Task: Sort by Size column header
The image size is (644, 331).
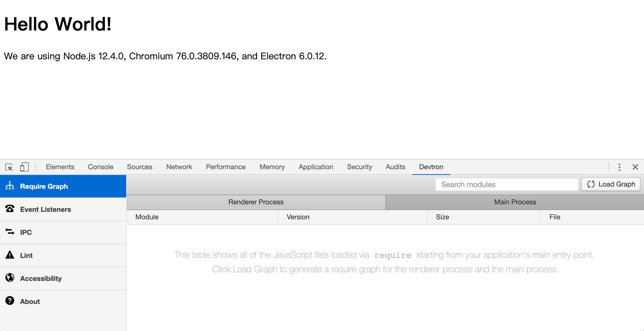Action: click(442, 217)
